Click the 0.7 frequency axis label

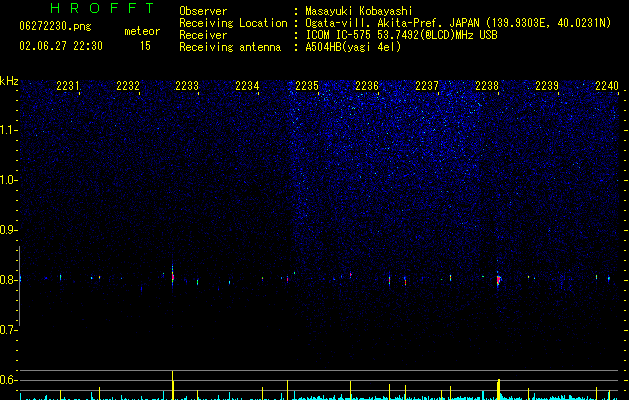[8, 330]
